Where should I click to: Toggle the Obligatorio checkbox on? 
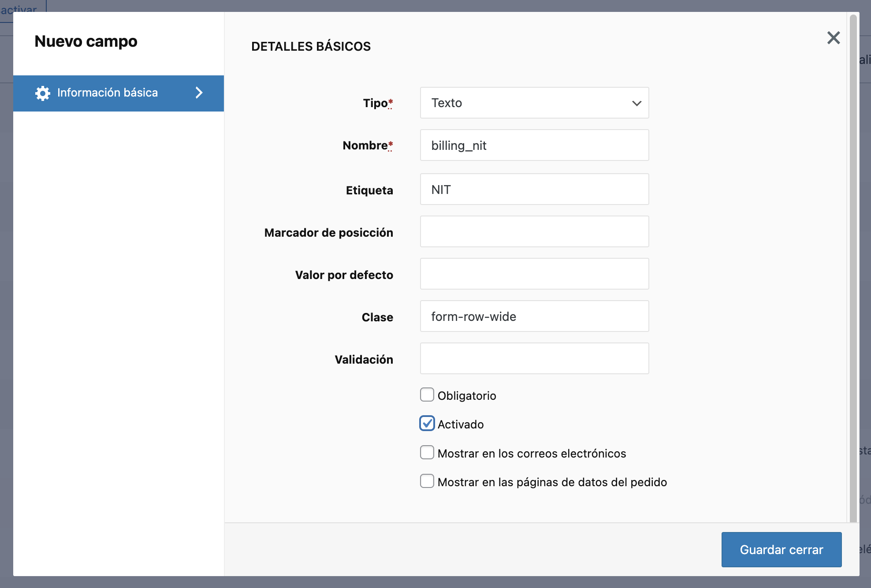point(427,394)
